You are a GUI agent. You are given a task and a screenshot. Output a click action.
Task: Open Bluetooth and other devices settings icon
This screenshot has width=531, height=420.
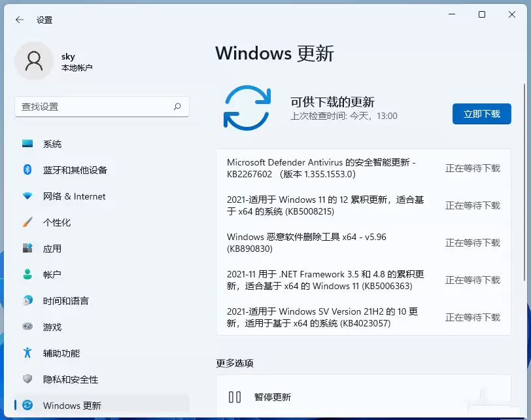(26, 170)
